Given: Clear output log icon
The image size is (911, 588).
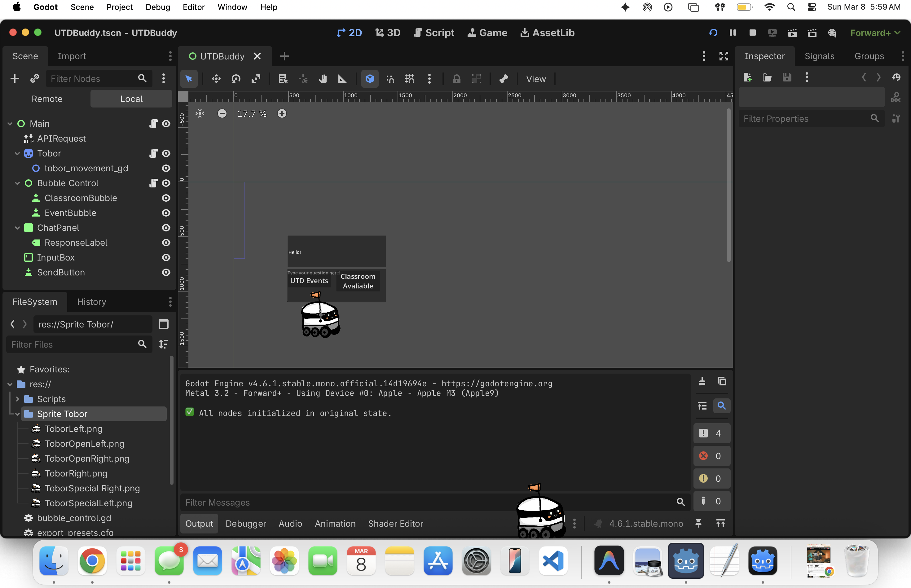Looking at the screenshot, I should (702, 381).
